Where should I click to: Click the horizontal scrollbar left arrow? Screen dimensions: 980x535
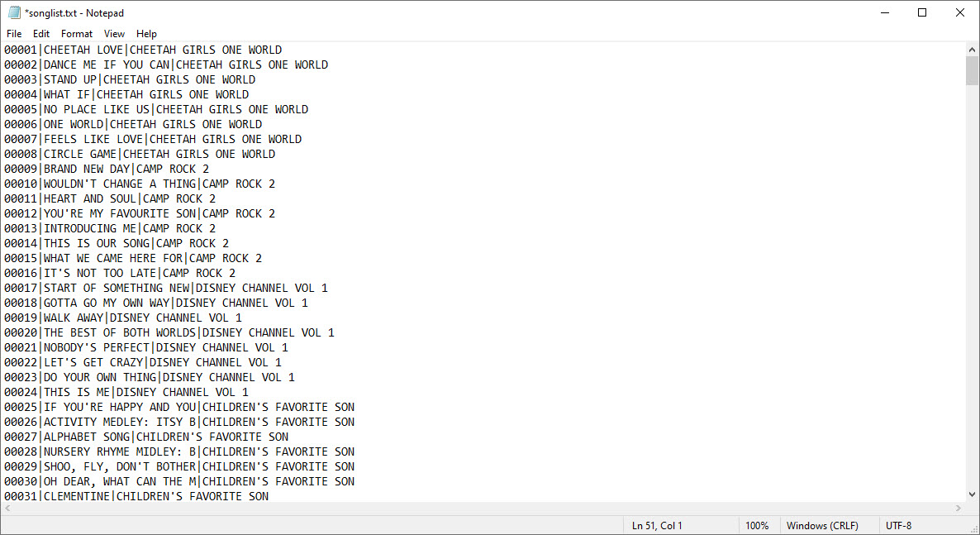7,508
